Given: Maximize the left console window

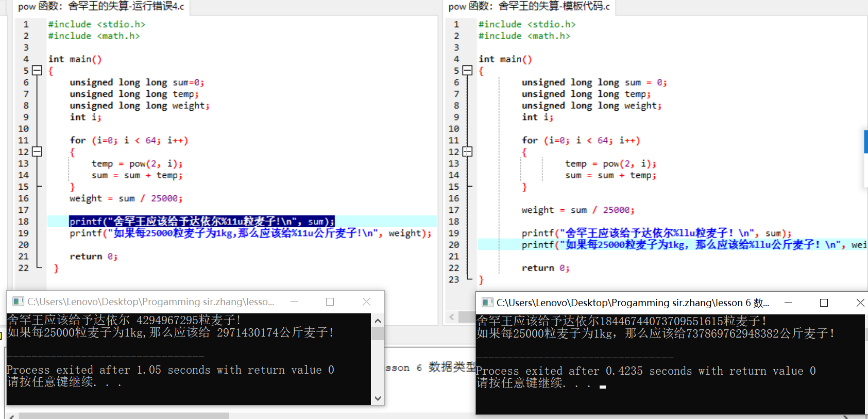Looking at the screenshot, I should click(x=330, y=301).
